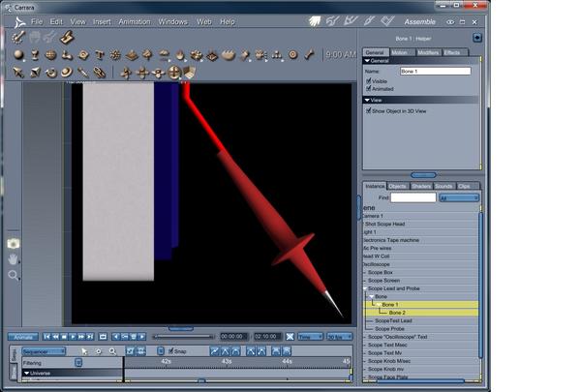Image resolution: width=581 pixels, height=392 pixels.
Task: Select Bone 2 in the instance tree
Action: 397,313
